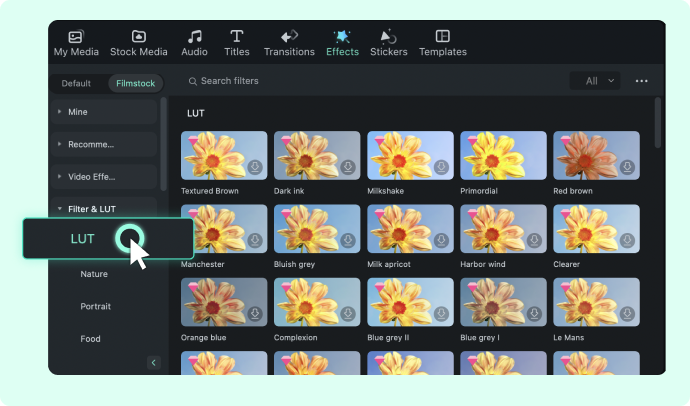Collapse the Filter & LUT section

coord(104,209)
